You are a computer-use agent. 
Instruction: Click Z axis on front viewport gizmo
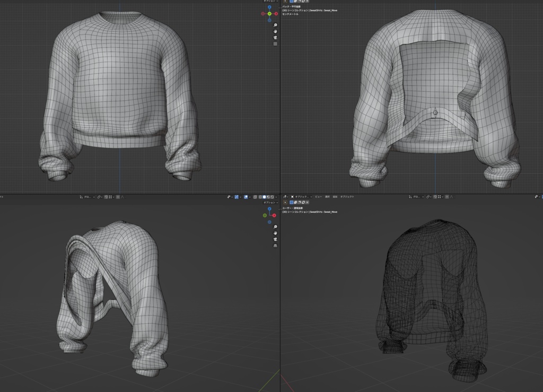coord(269,7)
